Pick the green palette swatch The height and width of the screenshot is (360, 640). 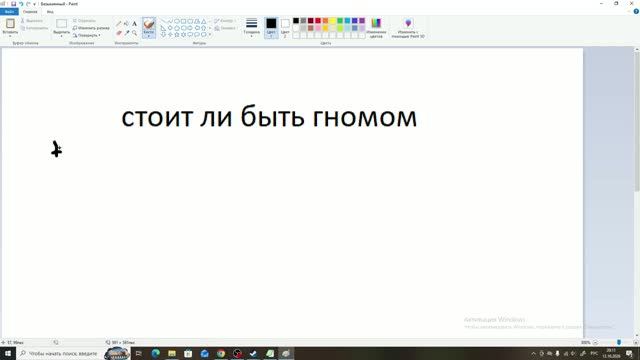[340, 20]
